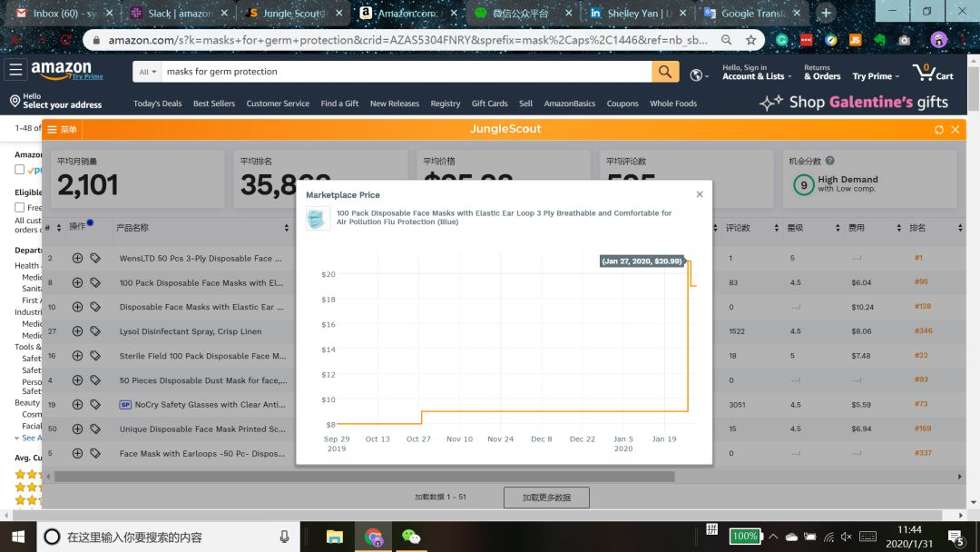Open the All departments search dropdown
Image resolution: width=980 pixels, height=552 pixels.
pyautogui.click(x=148, y=72)
